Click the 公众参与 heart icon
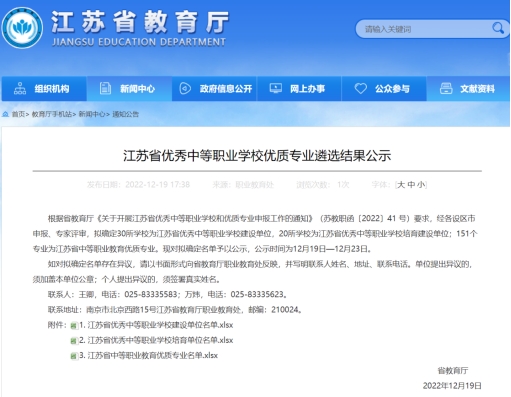The height and width of the screenshot is (397, 511). coord(360,88)
